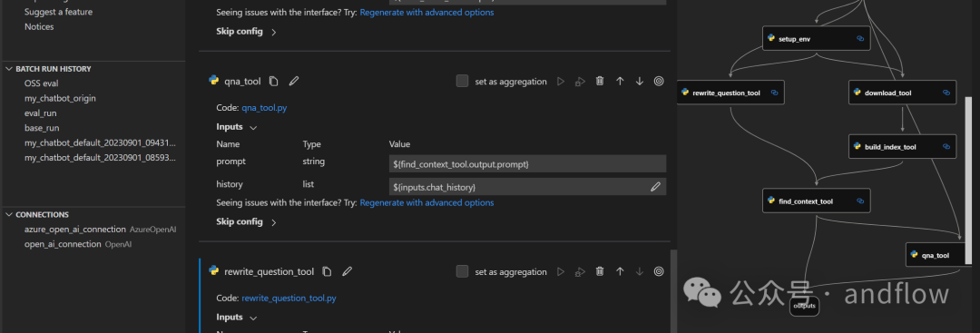Select setup_env node in the graph
Screen dimensions: 980x333
point(817,38)
